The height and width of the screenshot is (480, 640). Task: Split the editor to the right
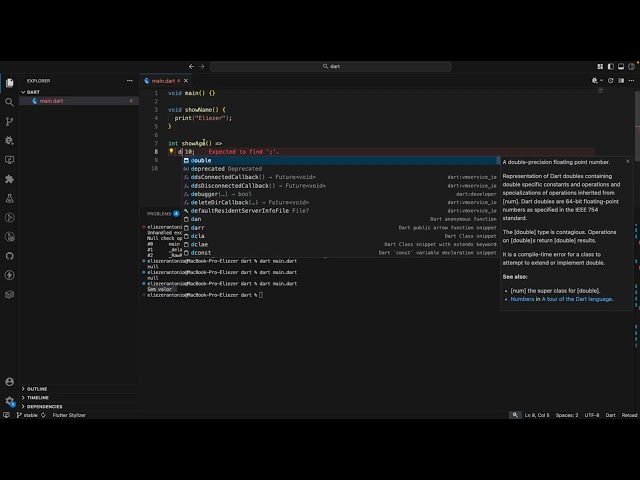point(621,81)
